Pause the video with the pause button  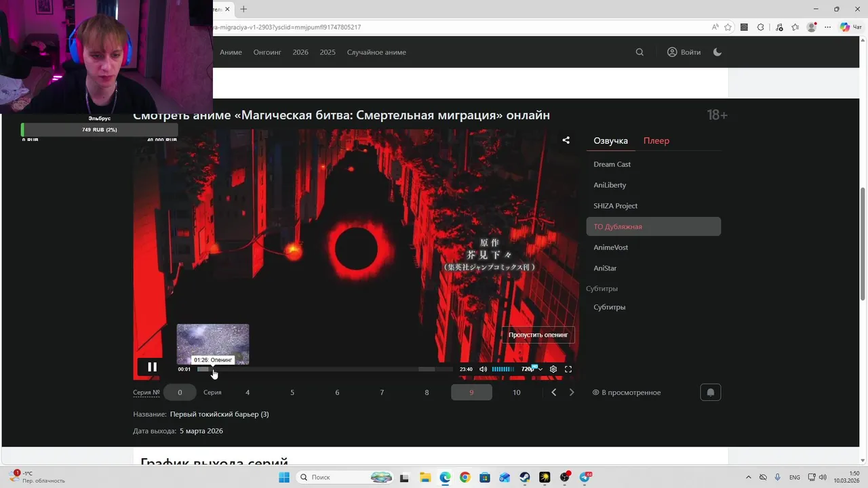point(152,367)
